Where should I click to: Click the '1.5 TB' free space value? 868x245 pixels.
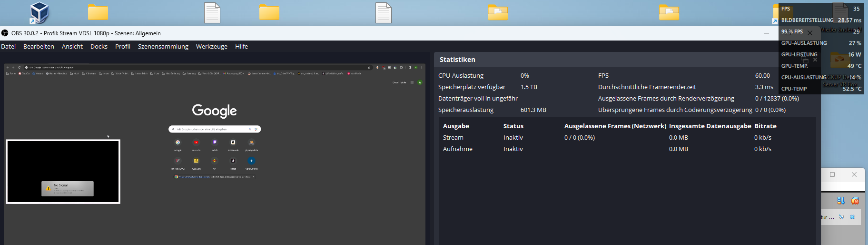(x=529, y=87)
